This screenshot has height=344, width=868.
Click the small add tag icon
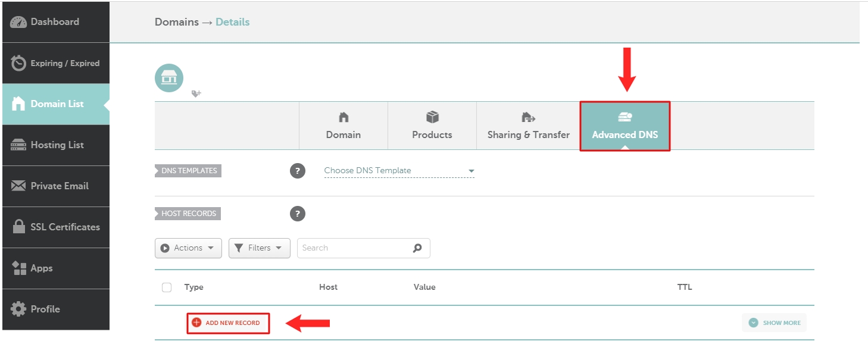(x=196, y=93)
